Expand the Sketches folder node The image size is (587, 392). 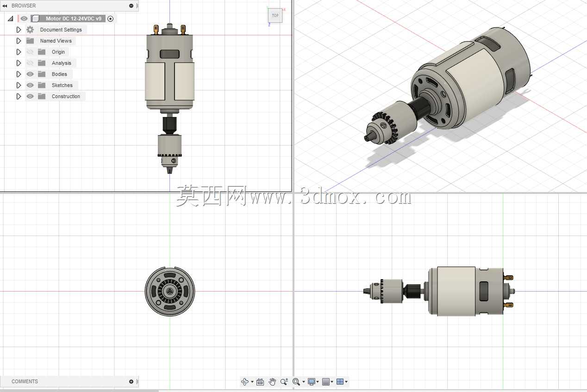(x=19, y=85)
